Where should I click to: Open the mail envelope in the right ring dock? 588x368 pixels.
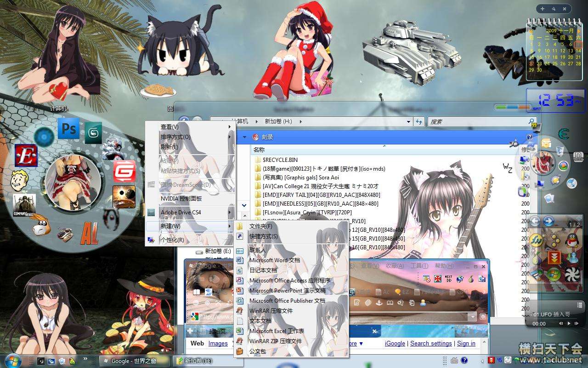pyautogui.click(x=546, y=144)
